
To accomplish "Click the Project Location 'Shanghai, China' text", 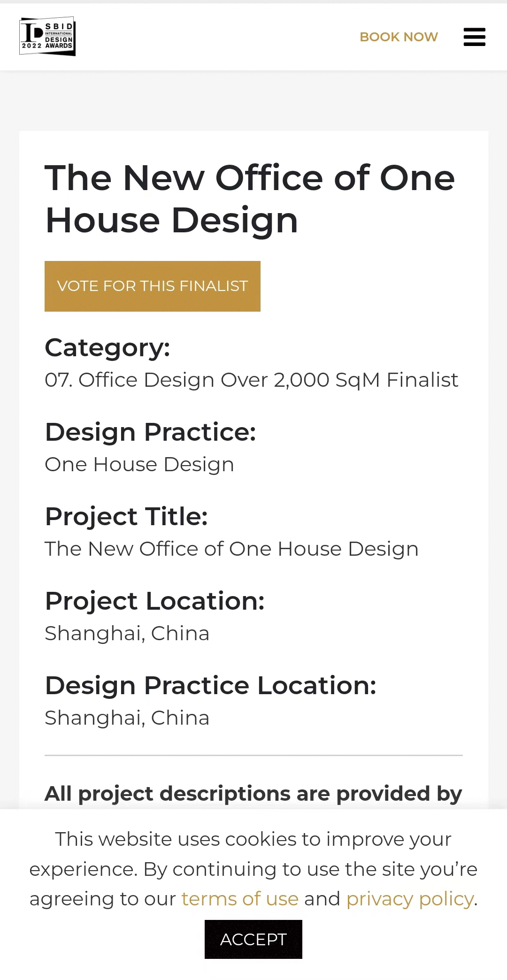I will [127, 633].
